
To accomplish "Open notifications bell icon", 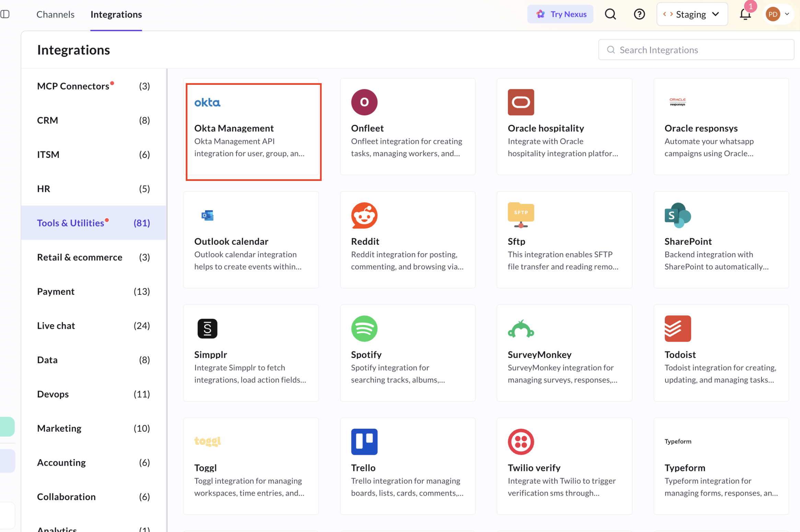I will click(745, 14).
